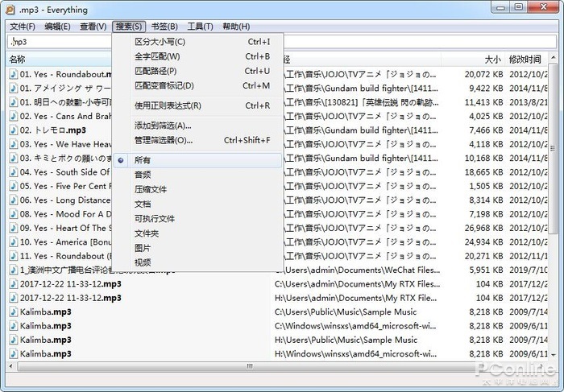The height and width of the screenshot is (392, 564).
Task: Click the Everything app icon in title bar
Action: 10,10
